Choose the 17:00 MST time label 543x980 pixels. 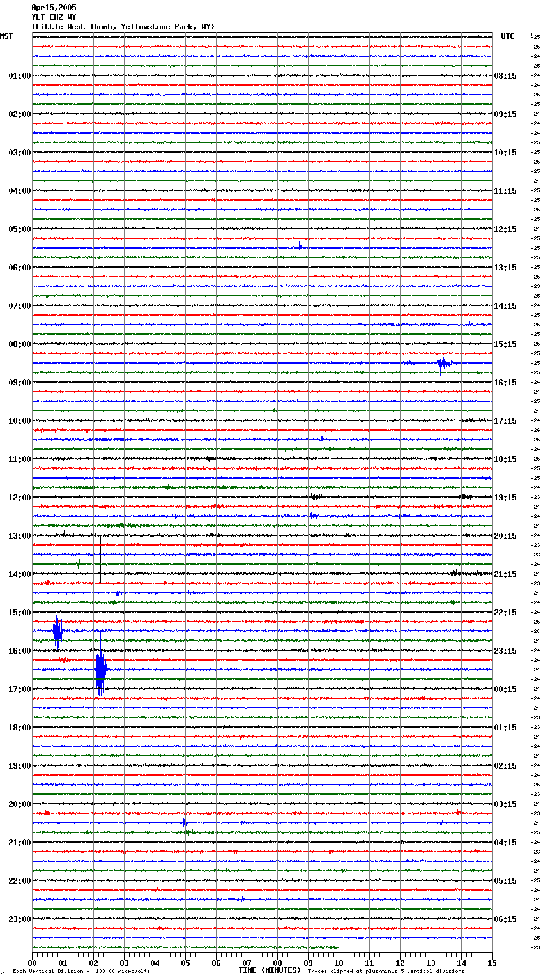click(x=20, y=689)
